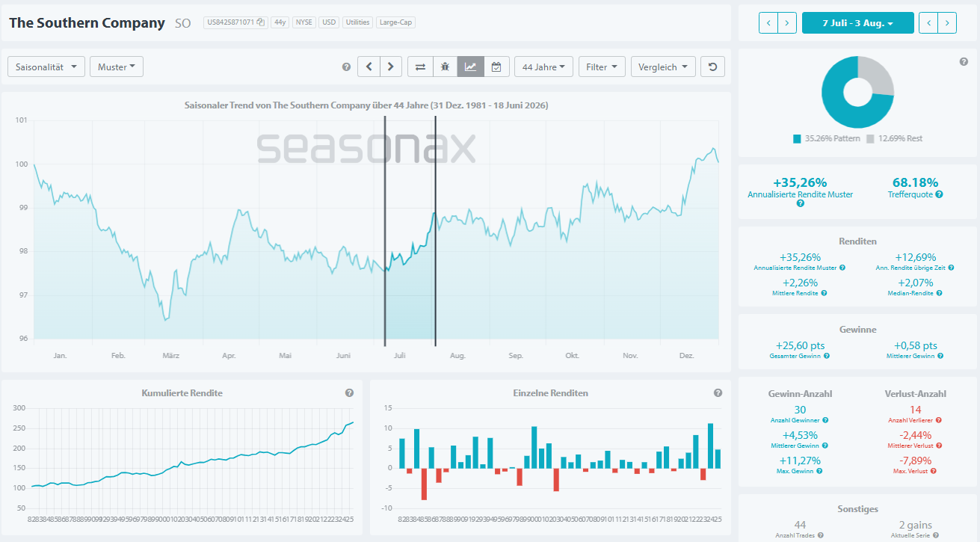The height and width of the screenshot is (542, 980).
Task: Click the 2 gains Aktuelle Serie value
Action: point(915,525)
